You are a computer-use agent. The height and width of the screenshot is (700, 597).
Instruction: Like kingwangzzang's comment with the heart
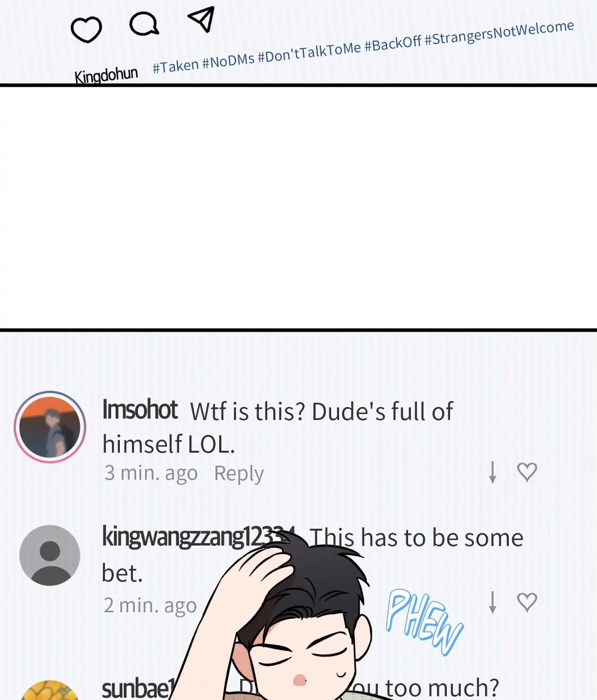point(527,602)
